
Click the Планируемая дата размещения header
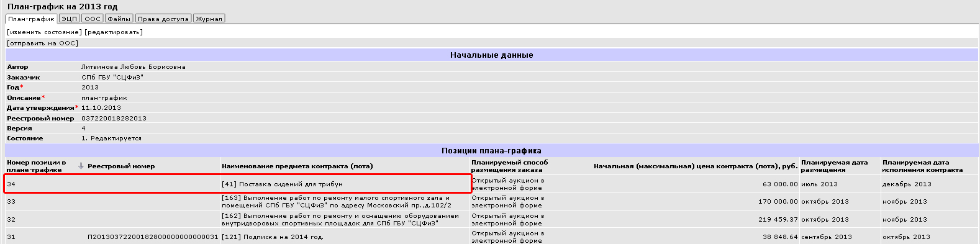[834, 166]
